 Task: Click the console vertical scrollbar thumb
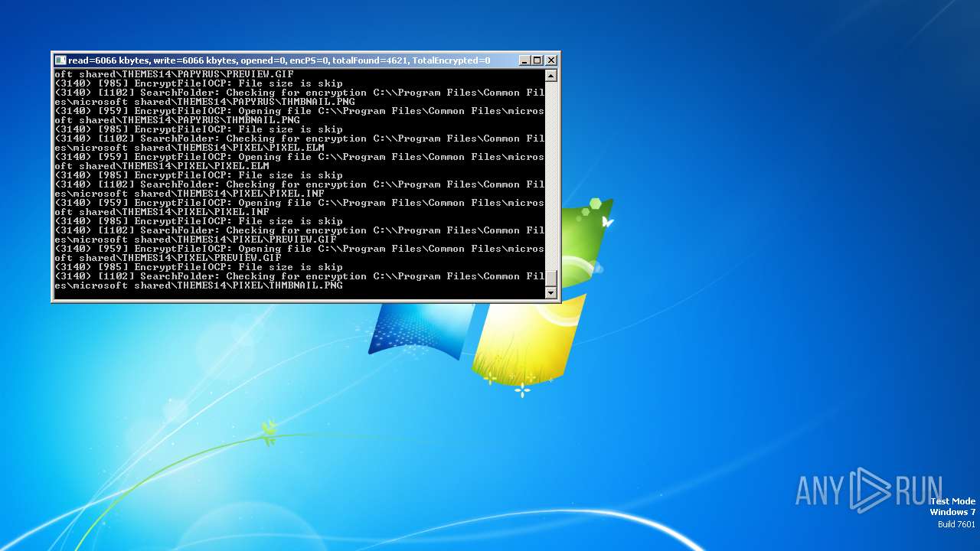tap(550, 279)
